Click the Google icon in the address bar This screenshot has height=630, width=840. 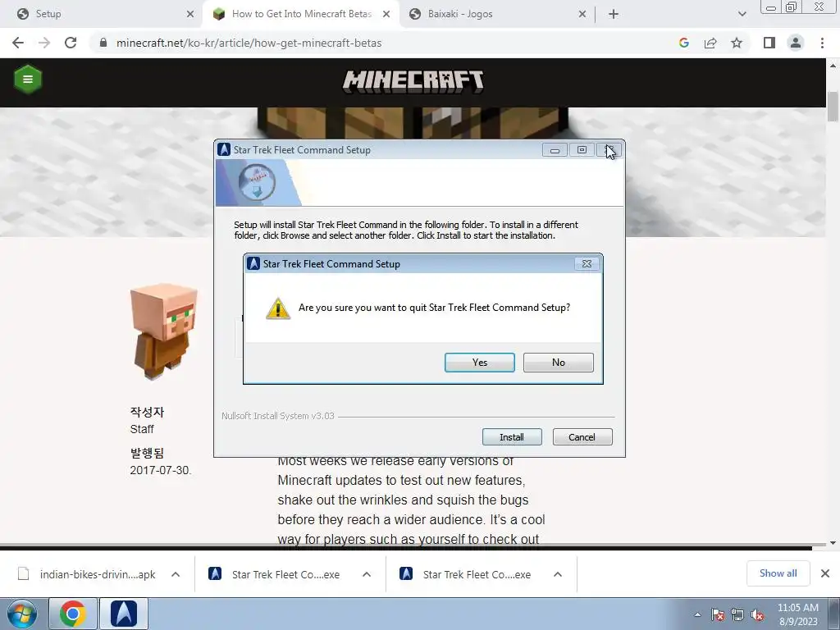(683, 43)
